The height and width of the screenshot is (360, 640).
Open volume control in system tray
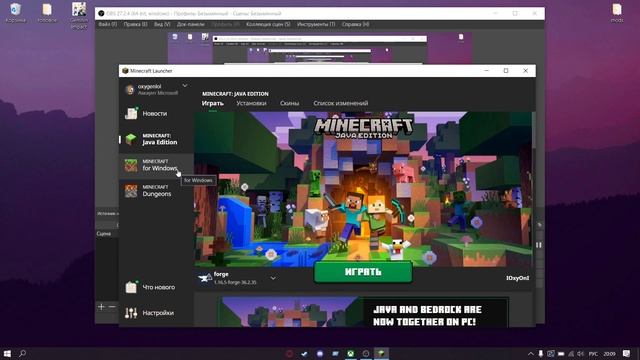point(581,353)
